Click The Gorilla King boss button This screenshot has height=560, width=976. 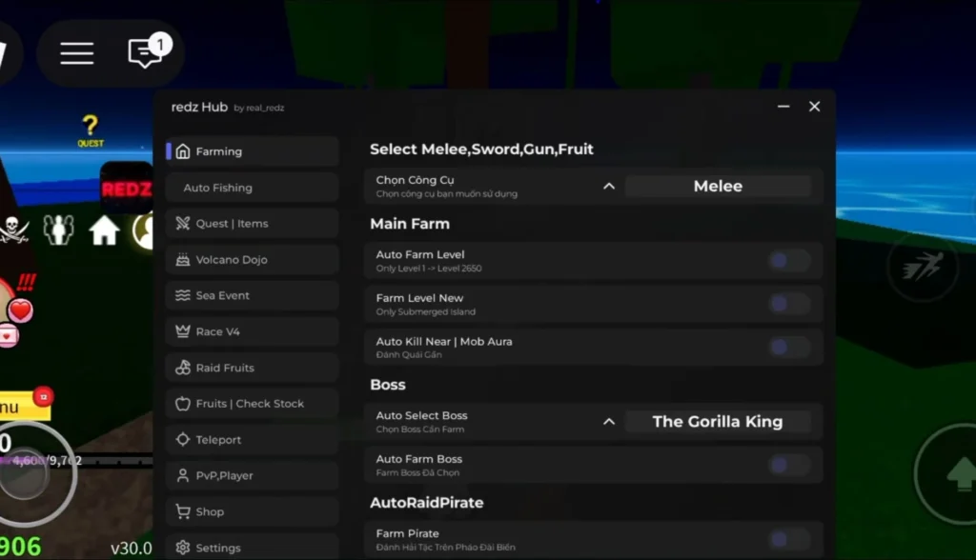[719, 420]
